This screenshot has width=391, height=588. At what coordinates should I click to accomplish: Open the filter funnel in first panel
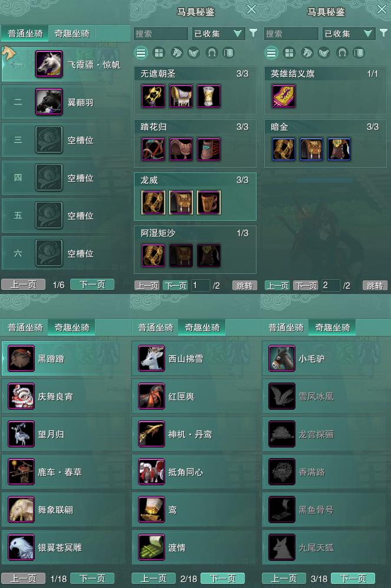click(254, 34)
